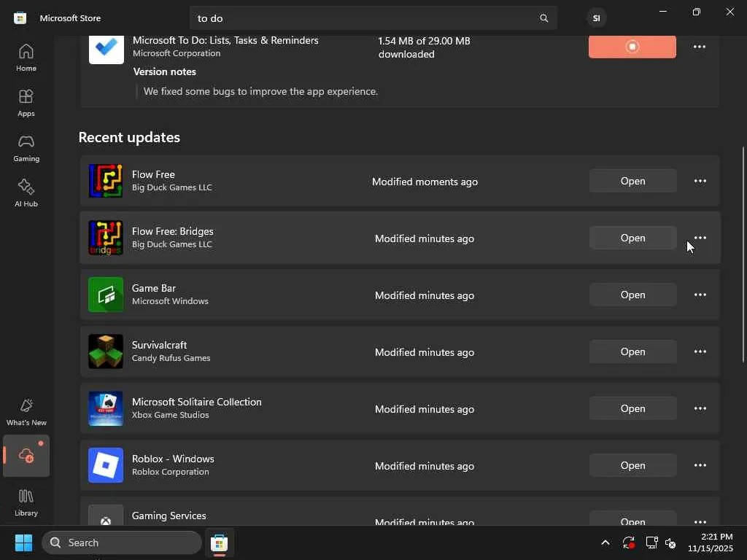The image size is (747, 560).
Task: Open the Flow Free app
Action: point(632,181)
